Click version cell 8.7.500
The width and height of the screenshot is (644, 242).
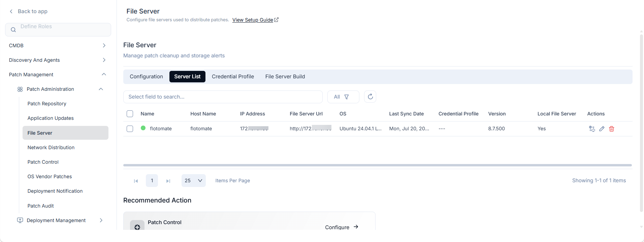[496, 129]
